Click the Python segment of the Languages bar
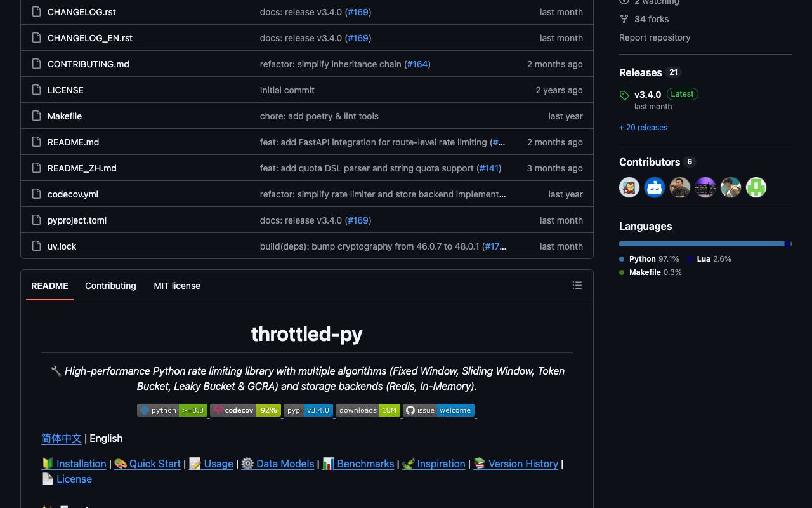 click(x=702, y=244)
